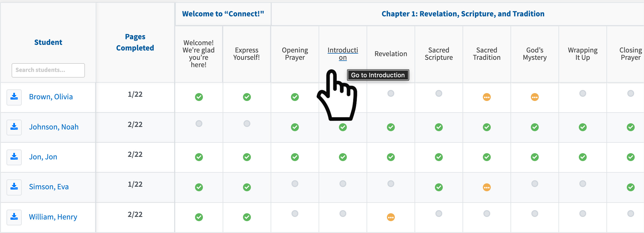Screen dimensions: 644x233
Task: Select the Chapter 1 section header
Action: coord(463,14)
